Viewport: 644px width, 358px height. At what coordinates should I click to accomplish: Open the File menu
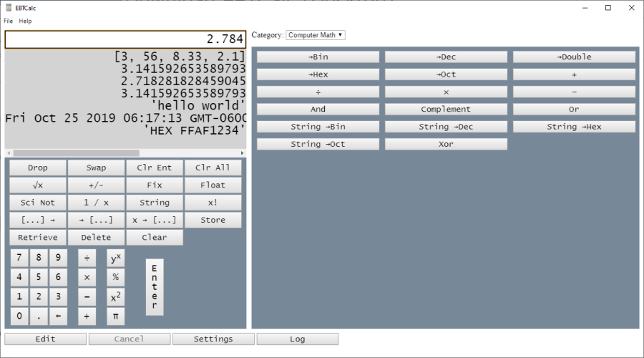point(9,21)
